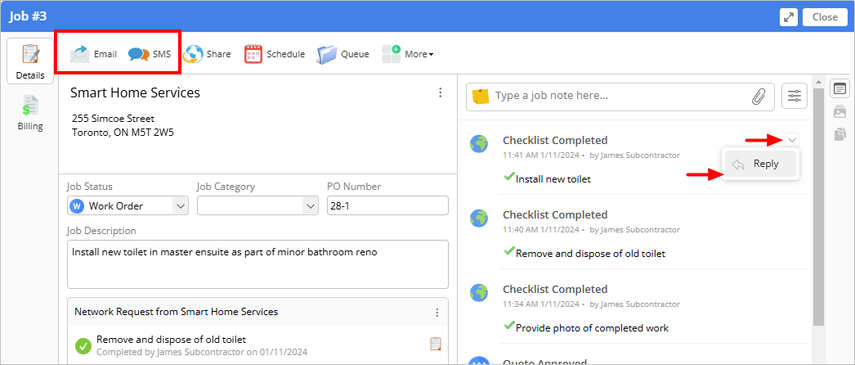This screenshot has width=855, height=365.
Task: Open the notes filter settings button
Action: coord(794,97)
